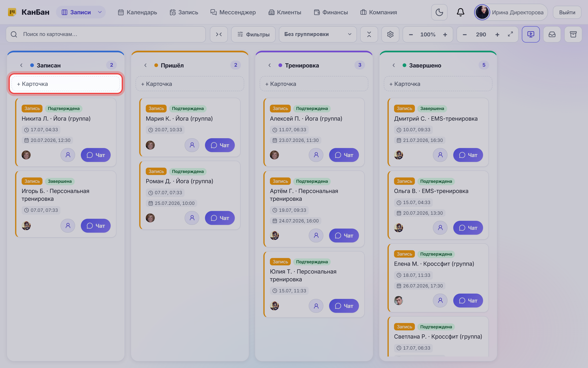588x368 pixels.
Task: Open the archive box icon
Action: point(573,34)
